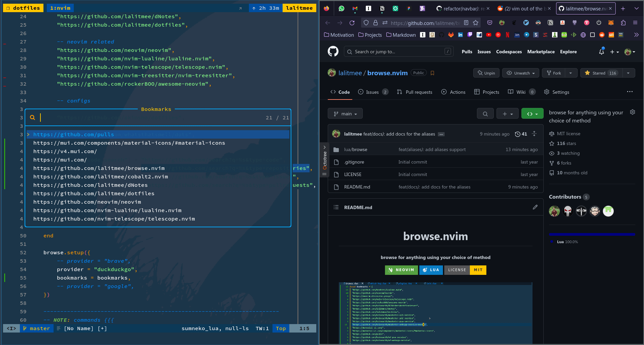Screen dimensions: 644x345
Task: Bookmark this page with star icon
Action: pyautogui.click(x=476, y=23)
